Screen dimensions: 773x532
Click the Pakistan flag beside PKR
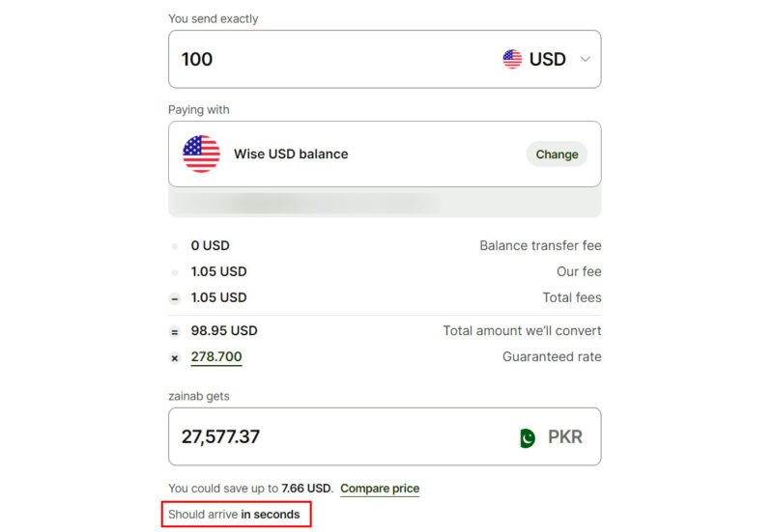pos(527,437)
